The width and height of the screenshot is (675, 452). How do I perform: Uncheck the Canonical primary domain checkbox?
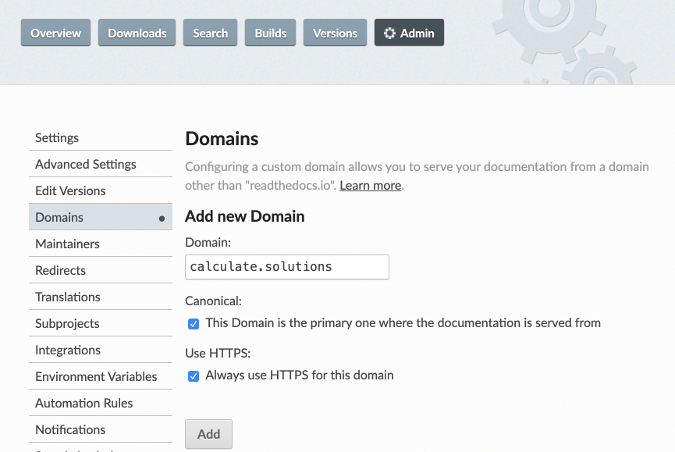pyautogui.click(x=193, y=324)
